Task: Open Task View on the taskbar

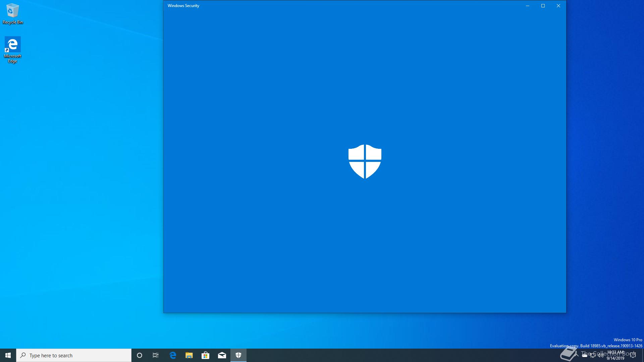Action: 156,355
